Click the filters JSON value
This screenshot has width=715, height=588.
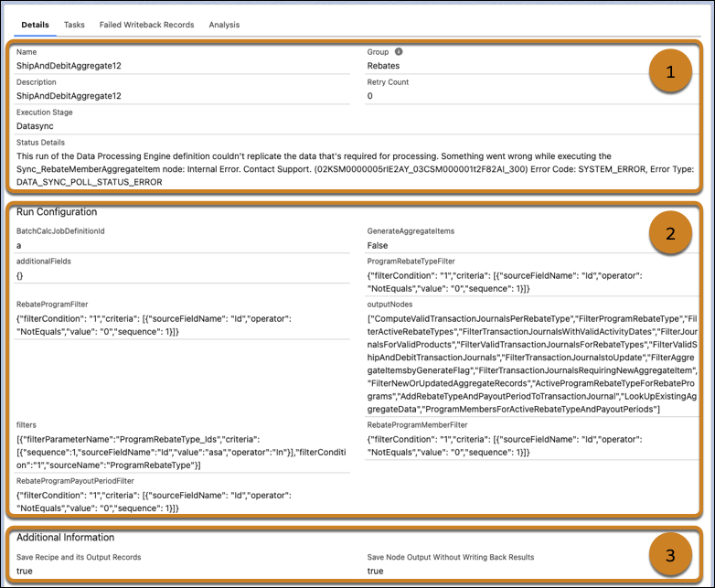pos(181,452)
